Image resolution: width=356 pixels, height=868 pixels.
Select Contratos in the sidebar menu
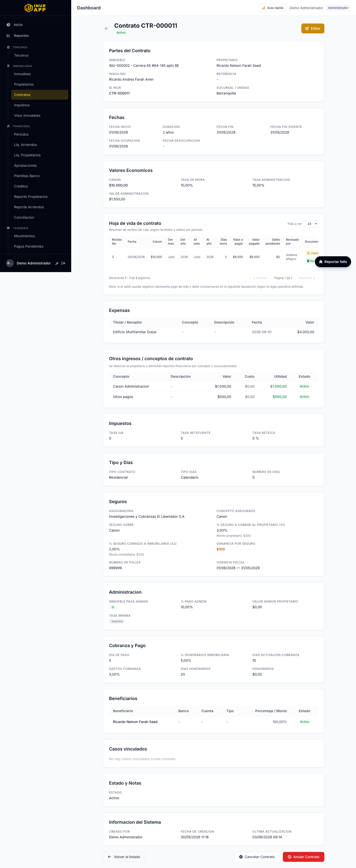click(x=40, y=95)
